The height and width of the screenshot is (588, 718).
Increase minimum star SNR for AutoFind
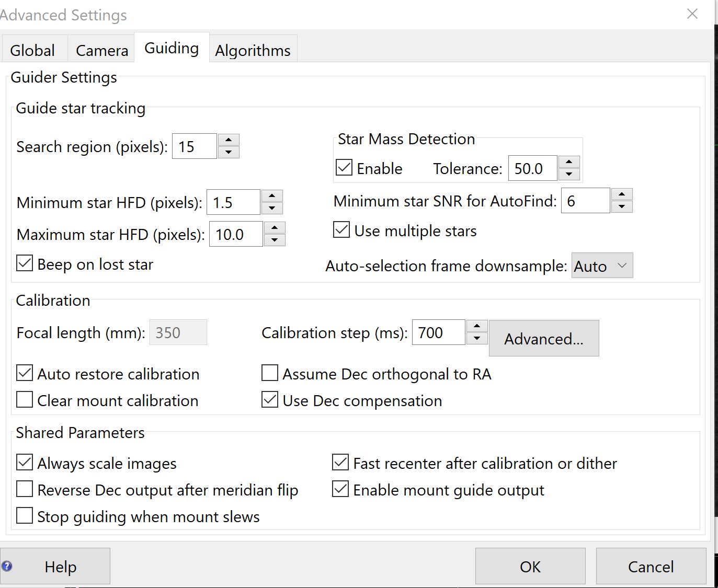click(x=622, y=194)
